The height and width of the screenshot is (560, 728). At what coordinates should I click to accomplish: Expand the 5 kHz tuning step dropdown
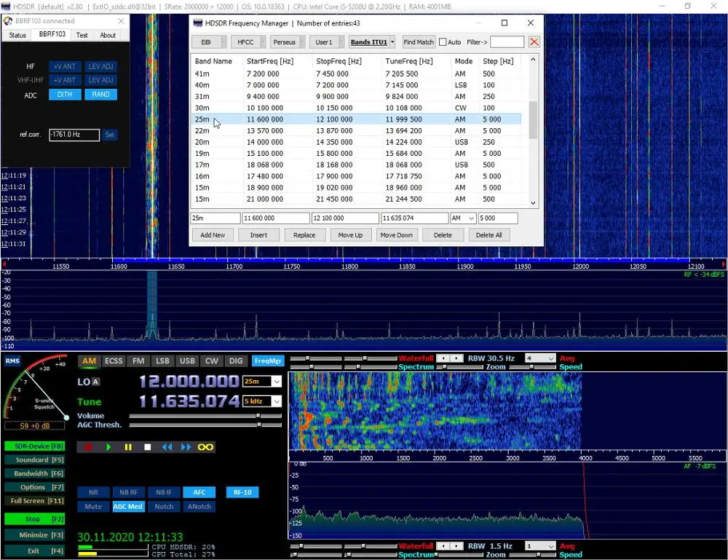277,401
